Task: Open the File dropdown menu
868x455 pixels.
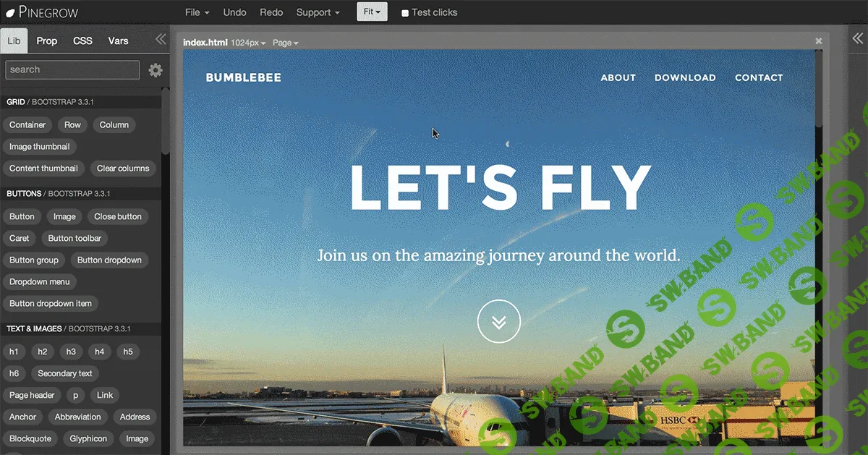Action: 197,12
